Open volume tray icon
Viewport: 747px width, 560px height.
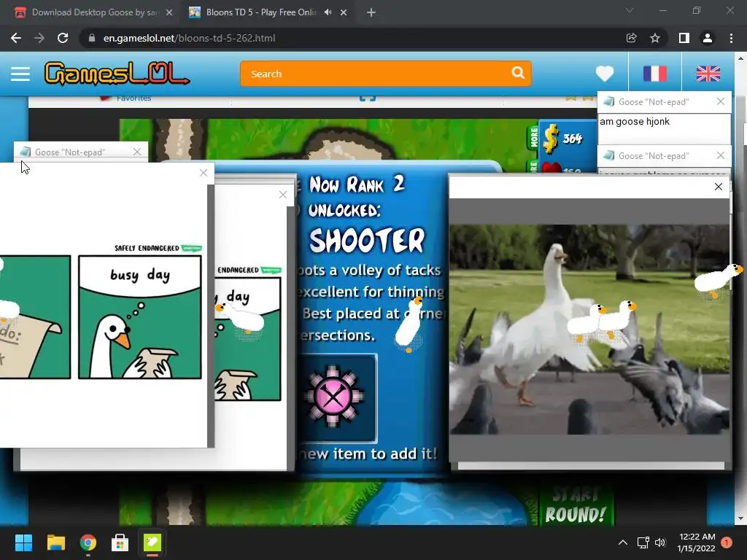tap(660, 542)
